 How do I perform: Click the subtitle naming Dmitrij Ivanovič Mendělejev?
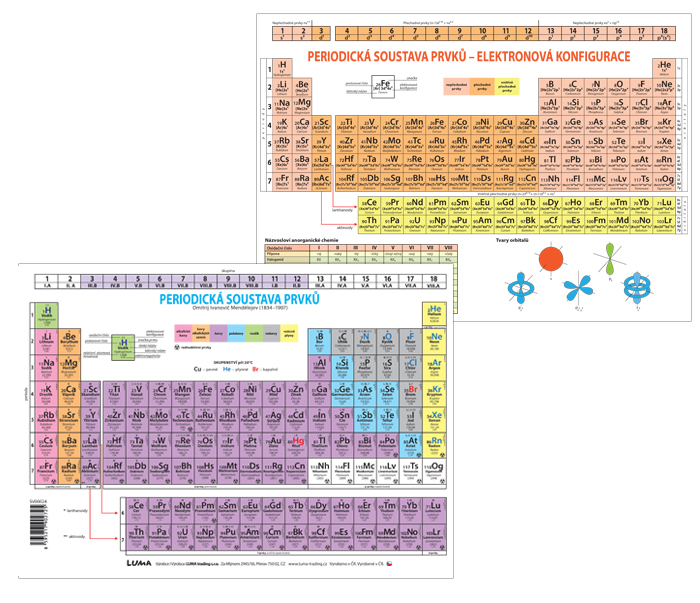[x=240, y=308]
